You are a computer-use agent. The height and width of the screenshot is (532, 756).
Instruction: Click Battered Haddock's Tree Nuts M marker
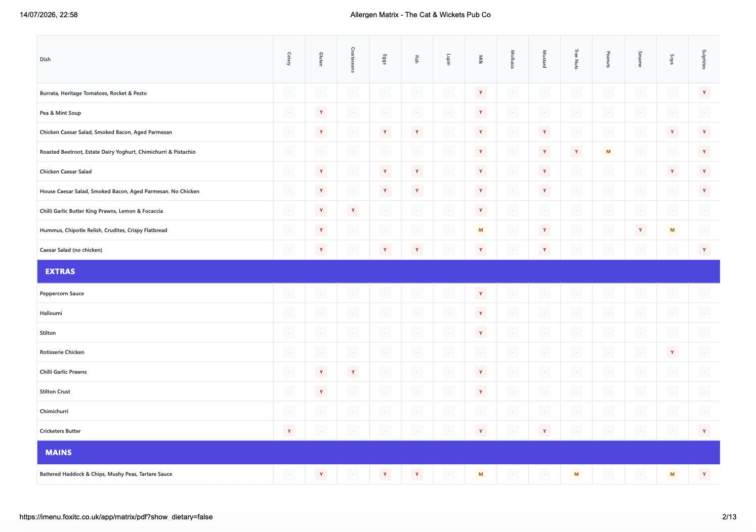point(576,474)
